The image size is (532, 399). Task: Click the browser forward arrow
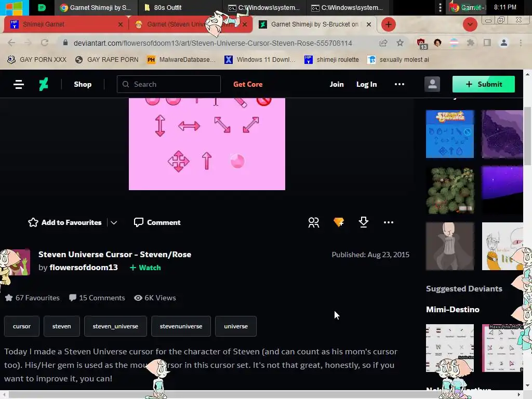pyautogui.click(x=28, y=43)
